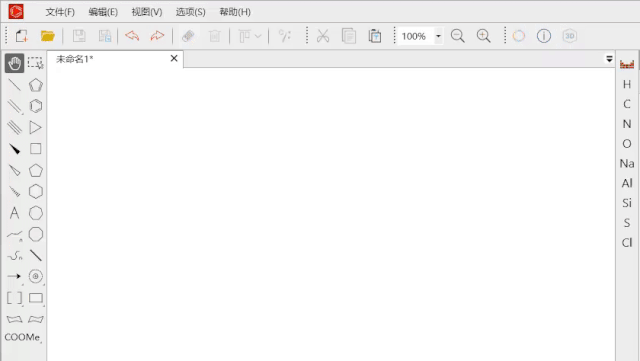Open the periodic table icon

coord(627,64)
